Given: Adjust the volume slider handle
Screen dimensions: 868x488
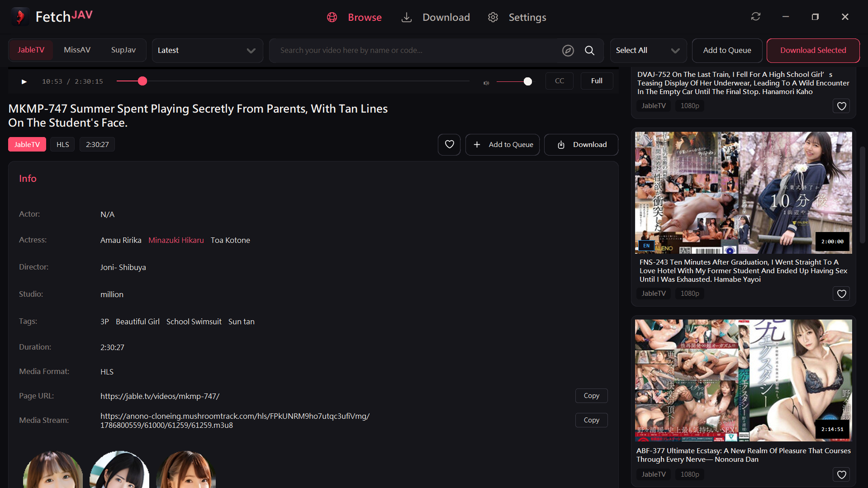Looking at the screenshot, I should click(x=528, y=81).
